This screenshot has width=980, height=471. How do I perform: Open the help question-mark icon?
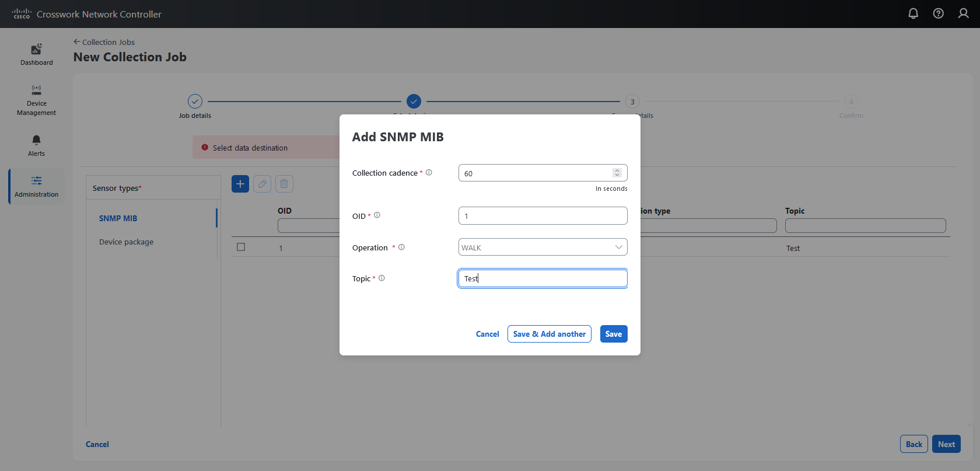pos(939,13)
